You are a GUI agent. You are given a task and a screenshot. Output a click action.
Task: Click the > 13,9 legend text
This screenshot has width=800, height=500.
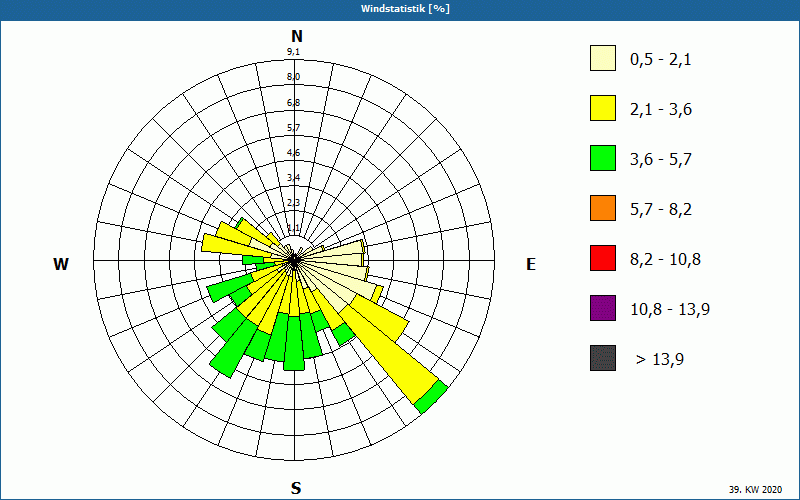(660, 360)
